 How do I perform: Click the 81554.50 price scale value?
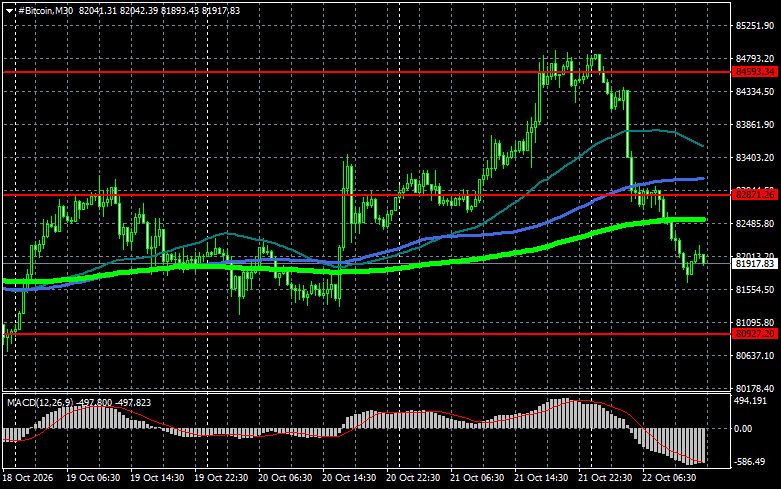tap(755, 289)
